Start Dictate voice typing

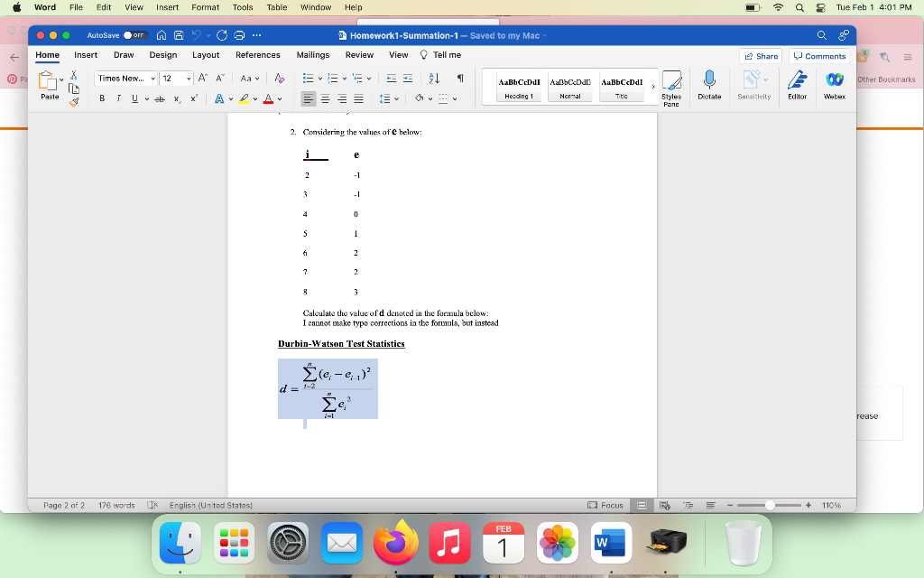click(709, 86)
